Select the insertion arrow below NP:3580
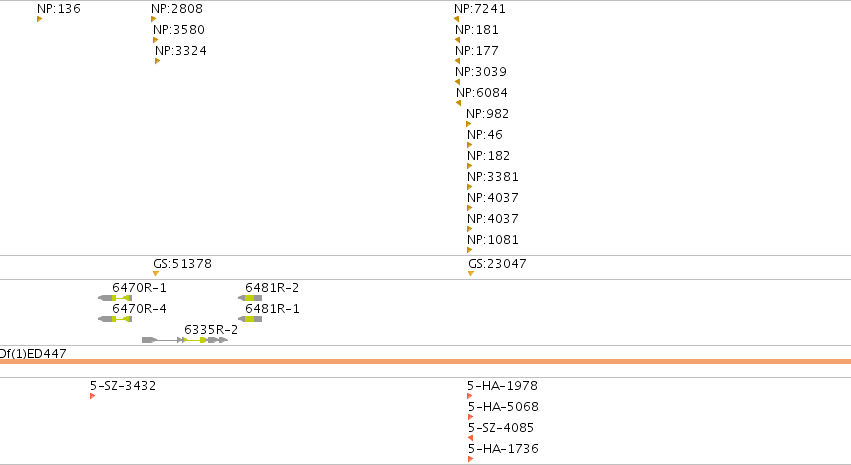The width and height of the screenshot is (851, 465). [x=155, y=40]
